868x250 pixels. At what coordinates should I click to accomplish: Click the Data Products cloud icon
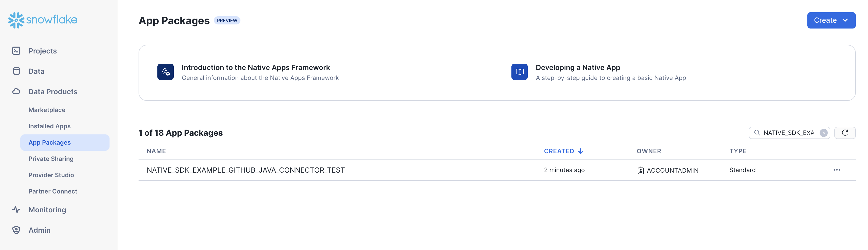coord(16,91)
